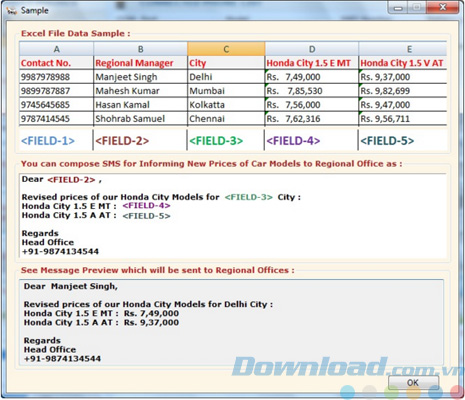Click the price cell 'Rs. 7,85,530'
This screenshot has height=400, width=465.
312,91
